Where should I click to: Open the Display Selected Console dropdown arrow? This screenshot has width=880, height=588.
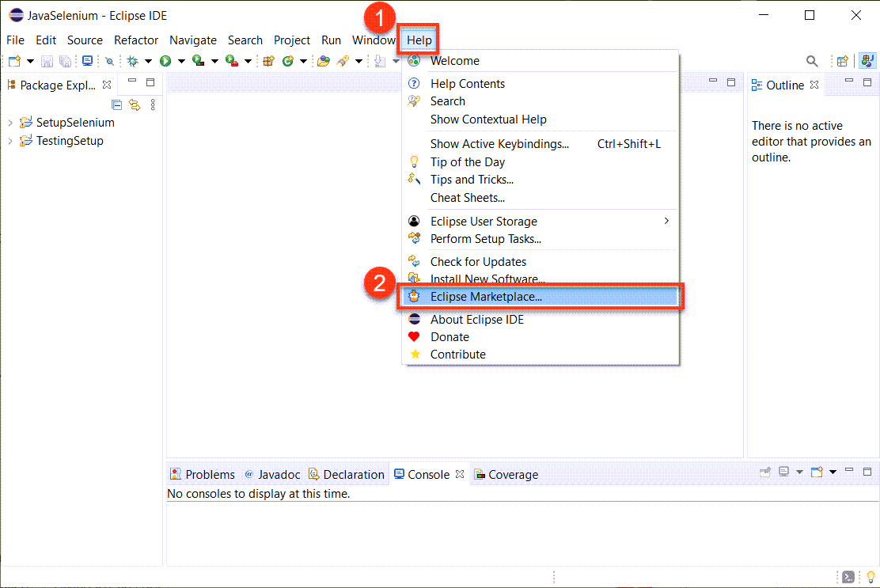coord(799,472)
